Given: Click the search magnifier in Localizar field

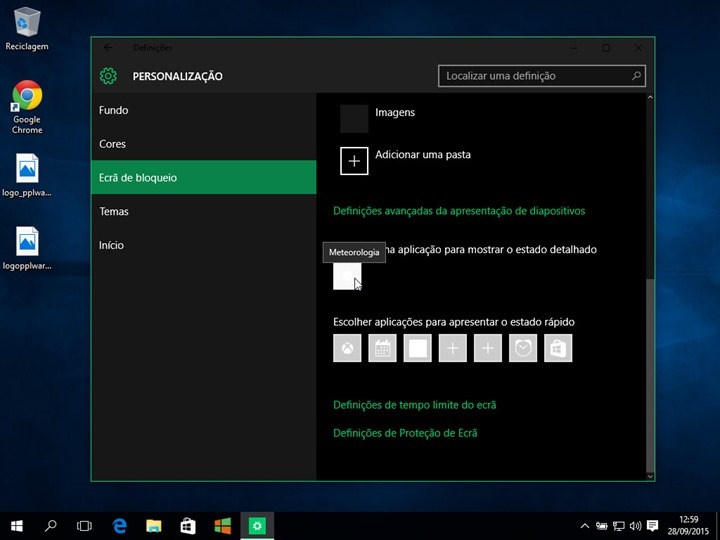Looking at the screenshot, I should coord(636,76).
